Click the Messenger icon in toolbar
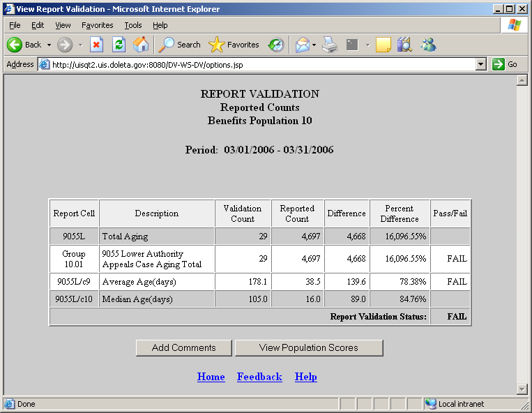 [428, 45]
